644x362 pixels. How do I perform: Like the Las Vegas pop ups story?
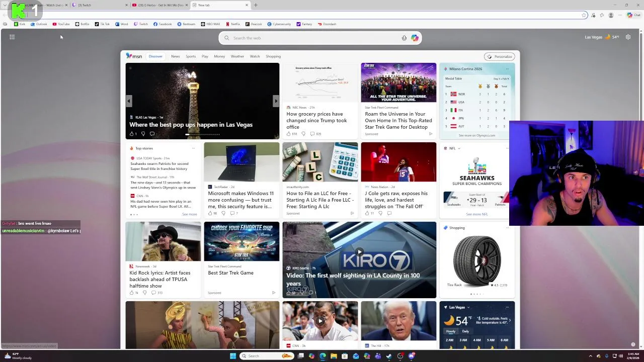pos(133,134)
